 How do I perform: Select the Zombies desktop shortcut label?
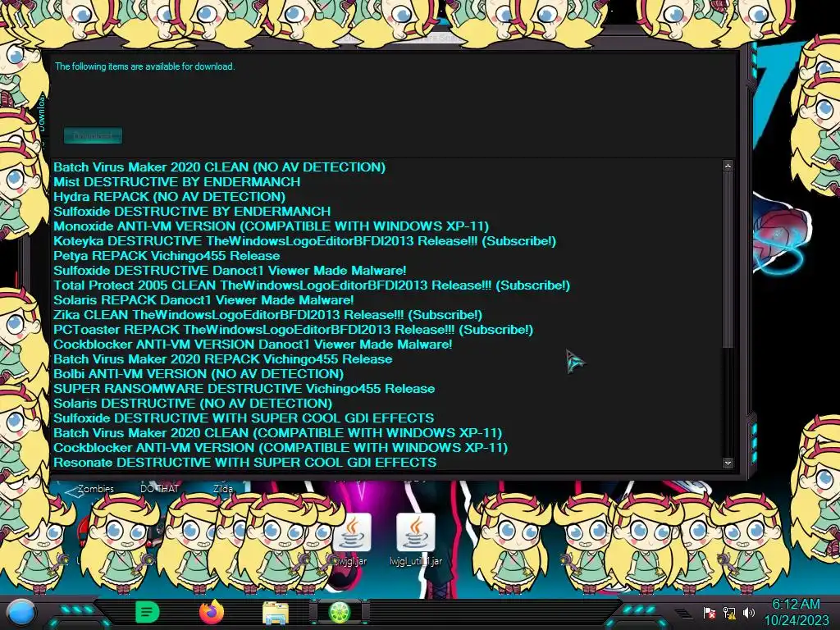(96, 489)
